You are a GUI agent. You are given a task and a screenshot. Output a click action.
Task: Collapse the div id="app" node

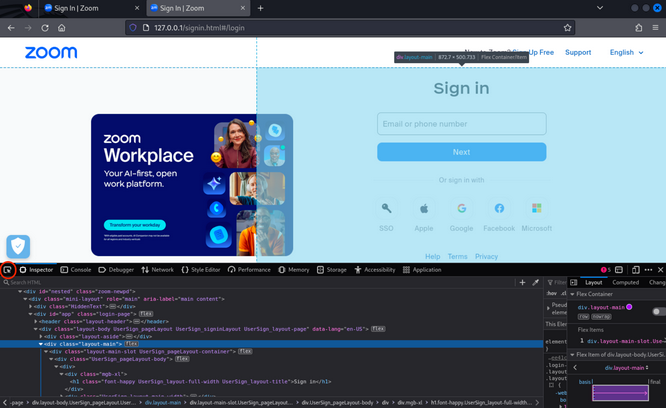[31, 314]
